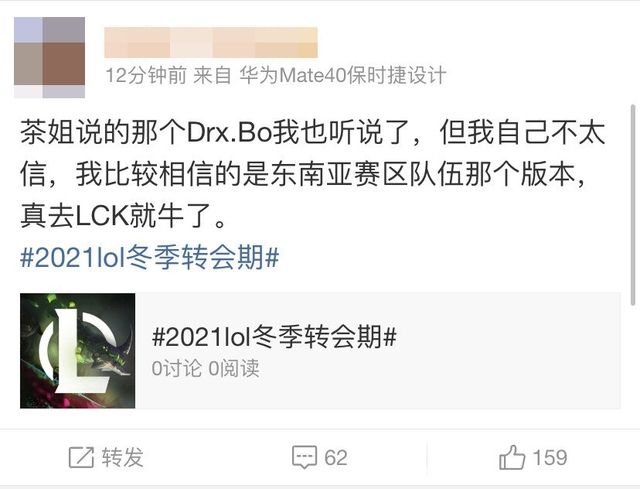Click the 转发 repost button label
Screen dimensions: 640x489
(x=122, y=457)
